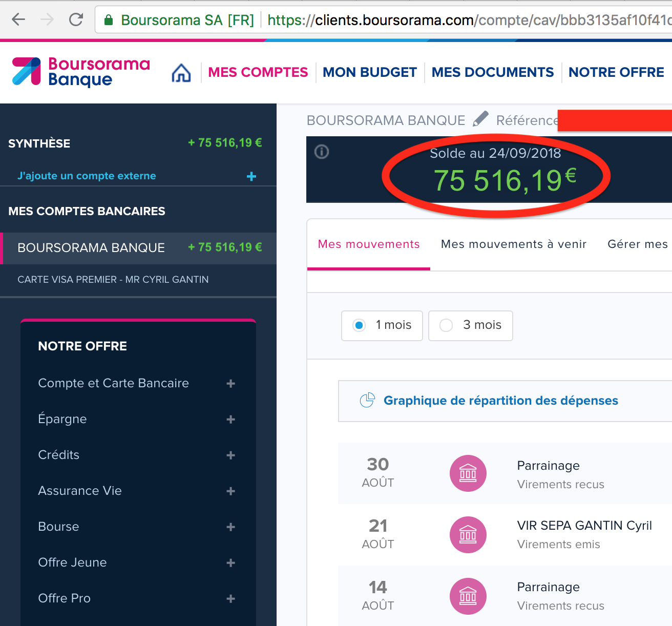Reload the page with refresh icon
Image resolution: width=672 pixels, height=626 pixels.
76,20
